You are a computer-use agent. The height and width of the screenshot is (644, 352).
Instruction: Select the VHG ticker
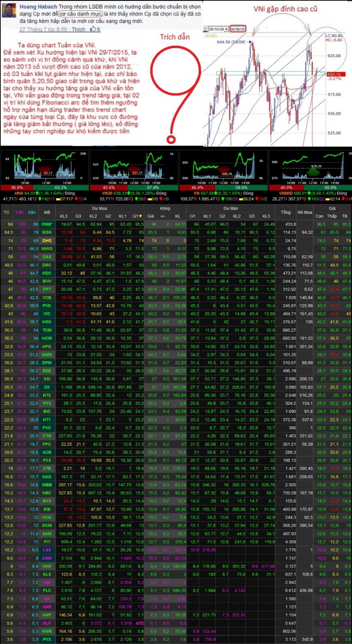(x=47, y=566)
